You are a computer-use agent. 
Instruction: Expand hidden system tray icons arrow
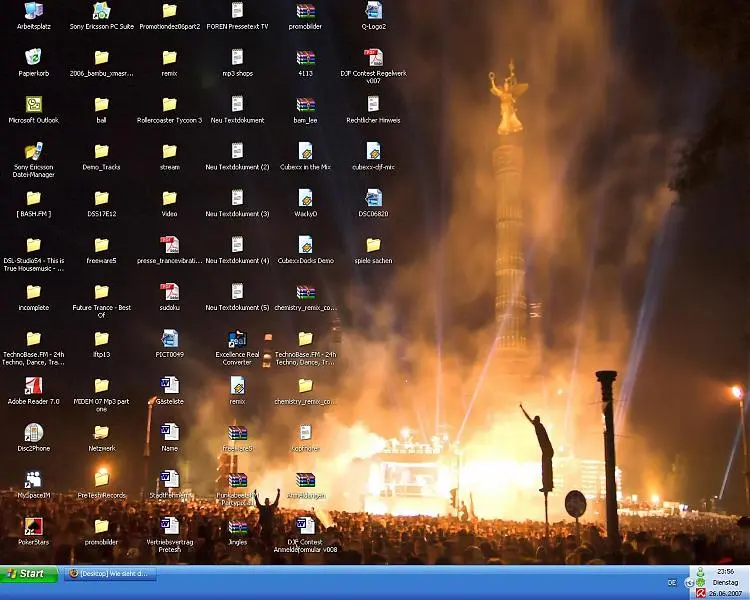(689, 582)
